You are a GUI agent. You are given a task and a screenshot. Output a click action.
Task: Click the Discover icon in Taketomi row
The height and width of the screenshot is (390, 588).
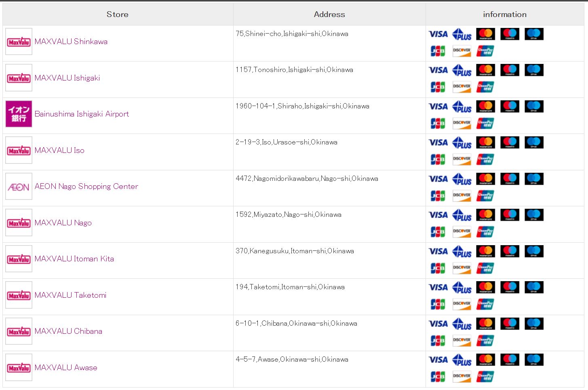click(x=462, y=304)
